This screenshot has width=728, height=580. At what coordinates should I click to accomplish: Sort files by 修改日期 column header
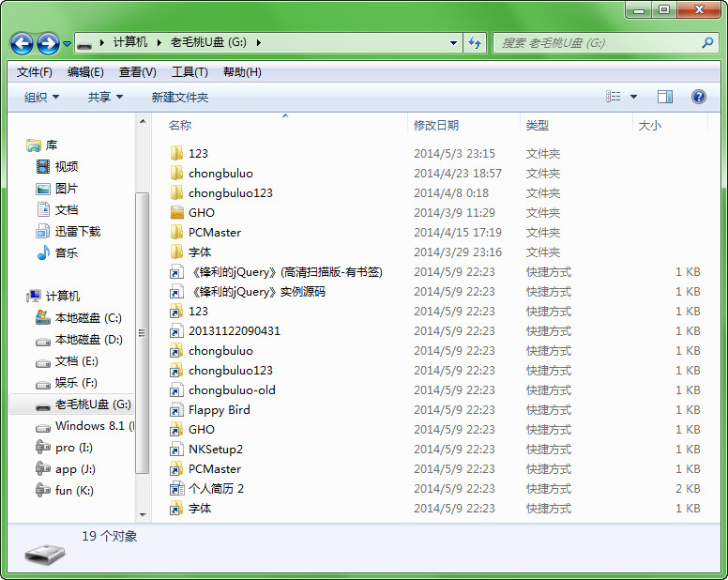coord(436,125)
